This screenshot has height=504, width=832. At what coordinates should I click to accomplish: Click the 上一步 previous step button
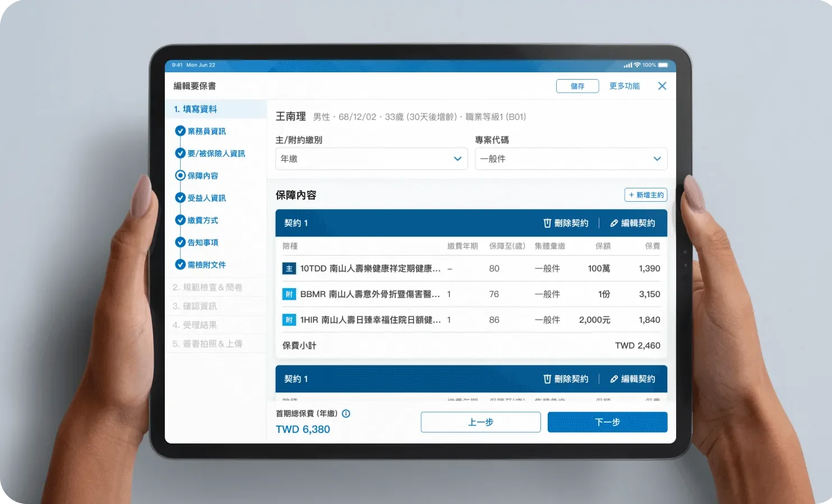(480, 422)
